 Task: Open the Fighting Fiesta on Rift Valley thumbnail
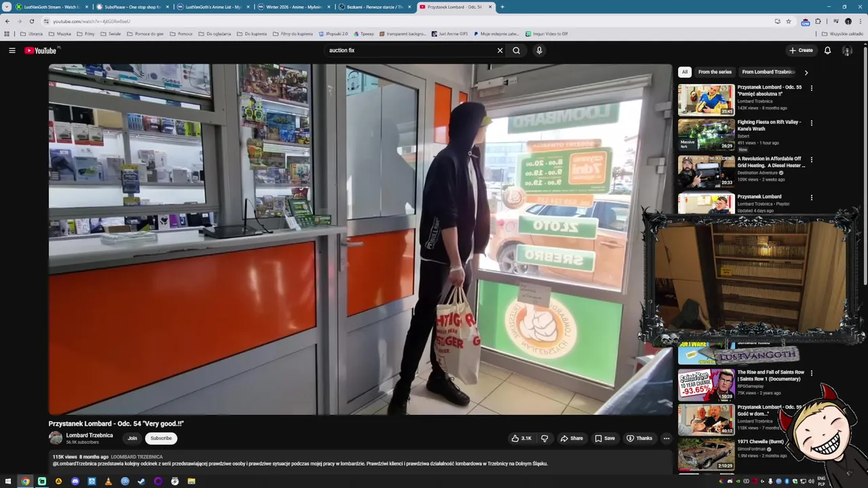click(x=706, y=135)
